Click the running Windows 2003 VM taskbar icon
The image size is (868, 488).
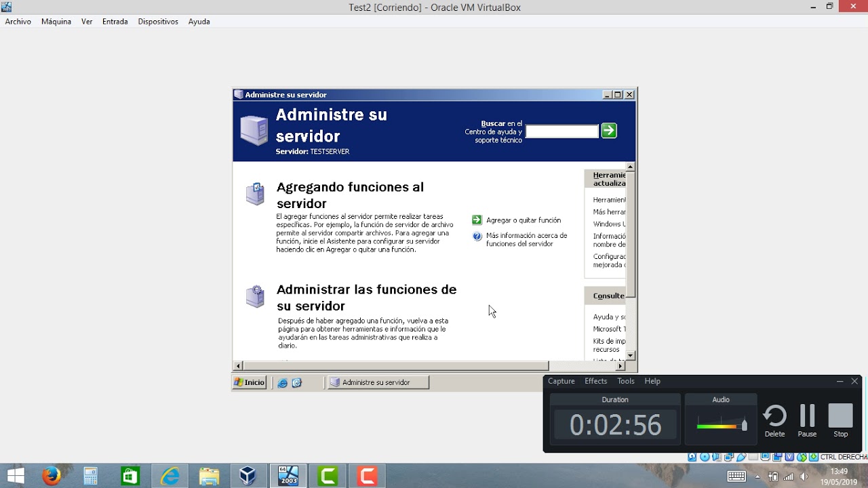click(x=288, y=476)
